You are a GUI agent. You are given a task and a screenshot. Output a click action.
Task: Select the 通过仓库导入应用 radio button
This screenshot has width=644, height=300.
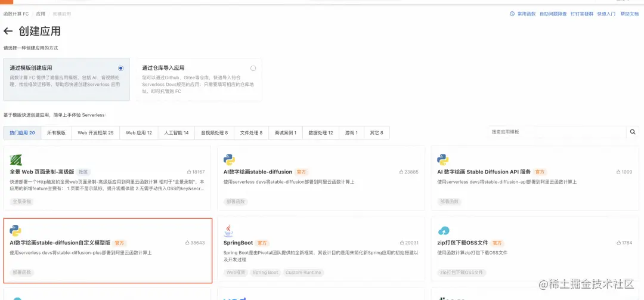(253, 68)
